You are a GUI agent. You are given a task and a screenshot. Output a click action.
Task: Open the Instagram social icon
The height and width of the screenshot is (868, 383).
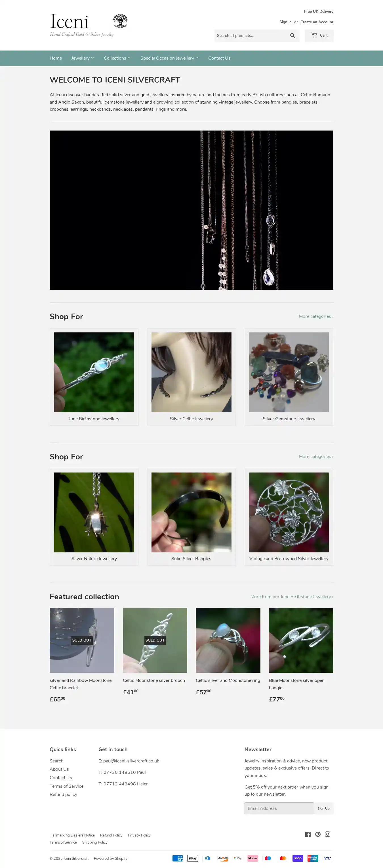click(x=327, y=834)
